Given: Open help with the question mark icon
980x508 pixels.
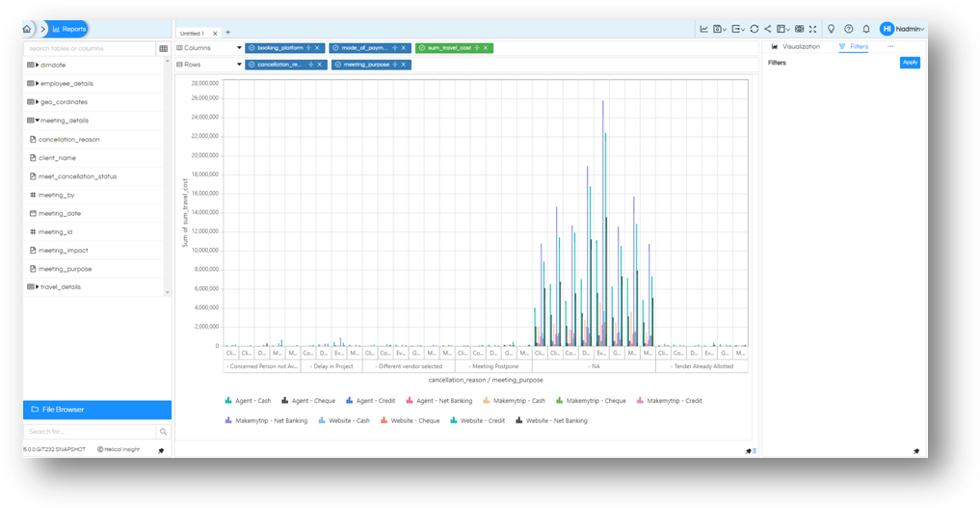Looking at the screenshot, I should click(849, 29).
